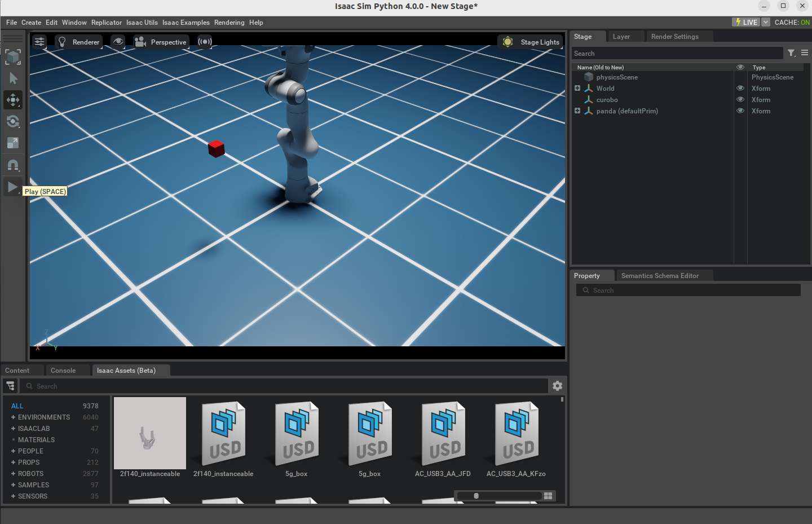812x524 pixels.
Task: Toggle visibility of curobo prim
Action: pos(740,100)
